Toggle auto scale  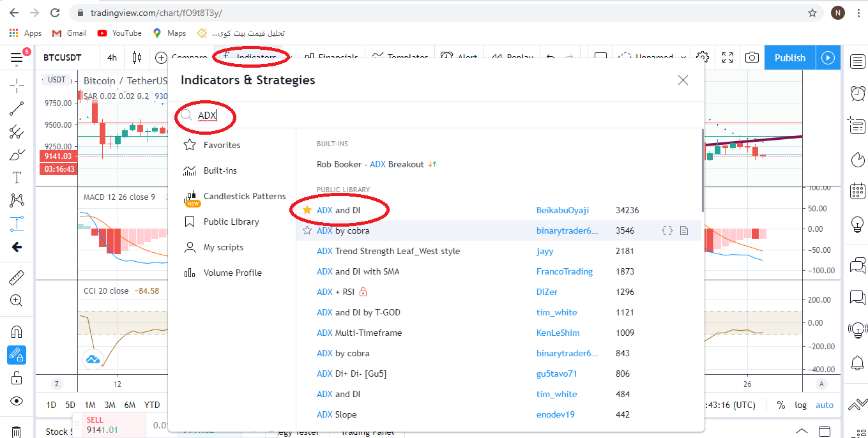click(825, 405)
